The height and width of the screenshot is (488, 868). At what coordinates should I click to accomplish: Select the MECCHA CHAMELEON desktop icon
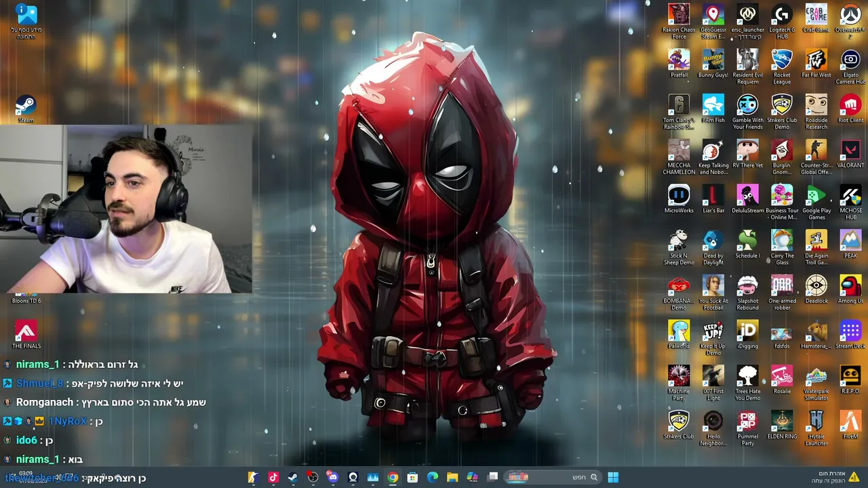point(679,157)
